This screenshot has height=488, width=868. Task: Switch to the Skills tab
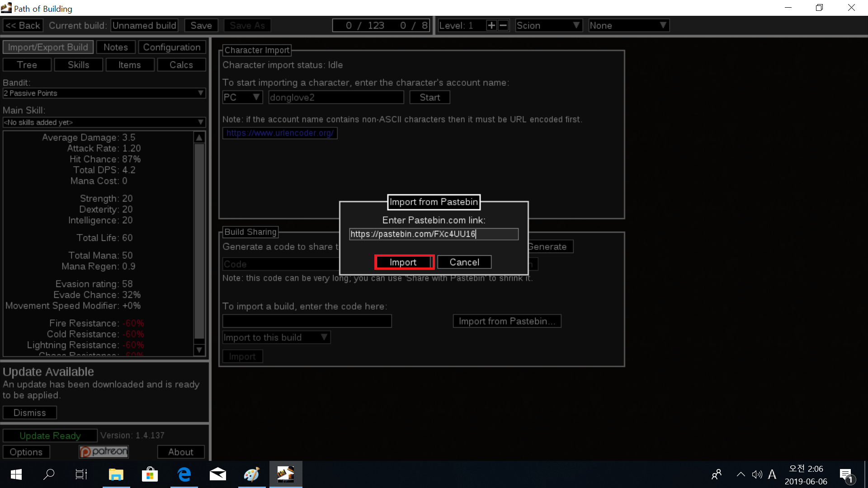click(x=79, y=65)
